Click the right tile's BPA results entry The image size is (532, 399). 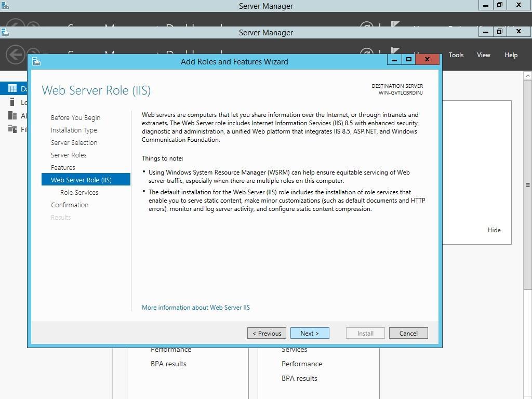(299, 378)
